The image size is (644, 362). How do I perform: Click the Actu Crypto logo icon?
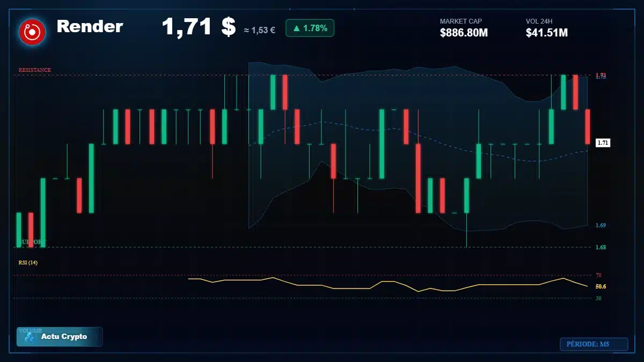(x=29, y=337)
